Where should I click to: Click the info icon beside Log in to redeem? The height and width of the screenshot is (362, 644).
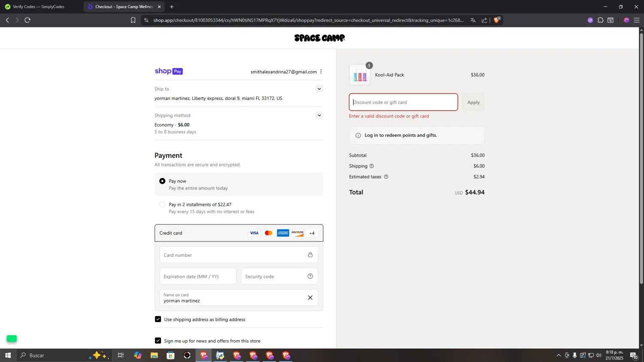point(358,136)
